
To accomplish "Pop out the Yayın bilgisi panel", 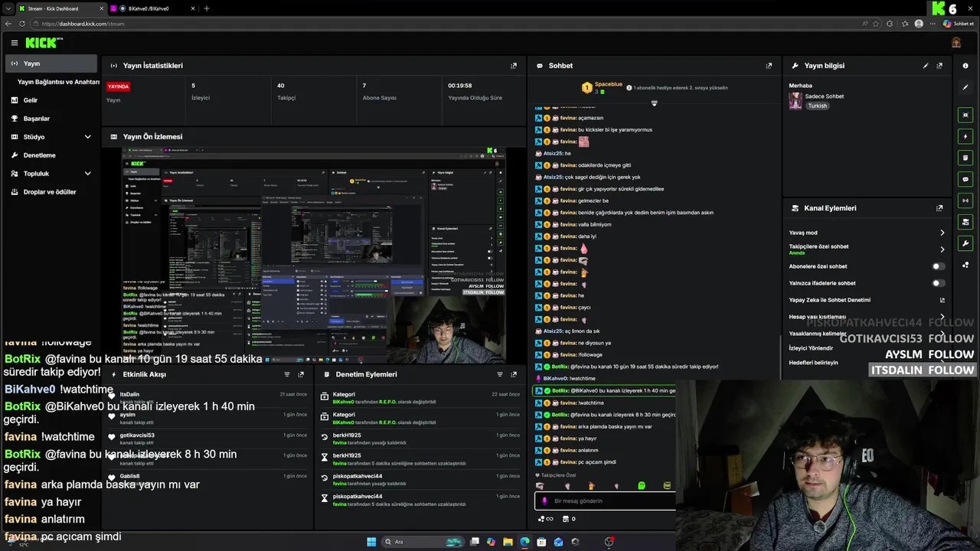I will (939, 66).
